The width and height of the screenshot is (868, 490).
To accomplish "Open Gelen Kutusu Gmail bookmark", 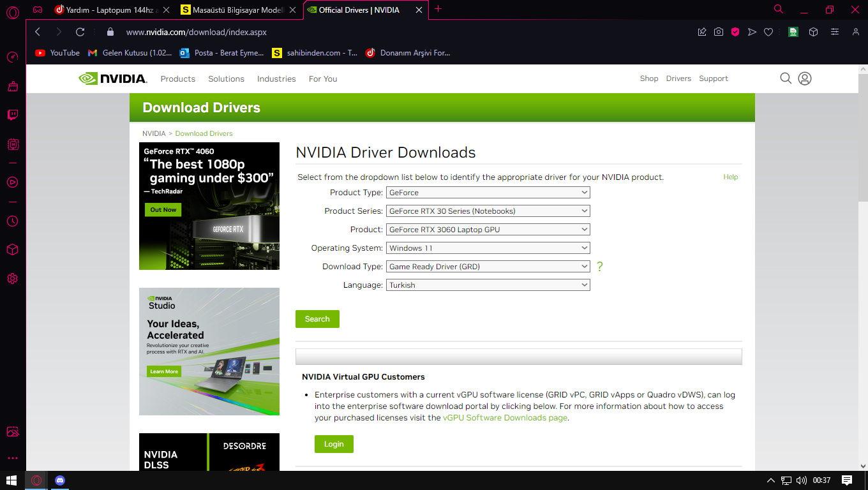I will pyautogui.click(x=130, y=53).
